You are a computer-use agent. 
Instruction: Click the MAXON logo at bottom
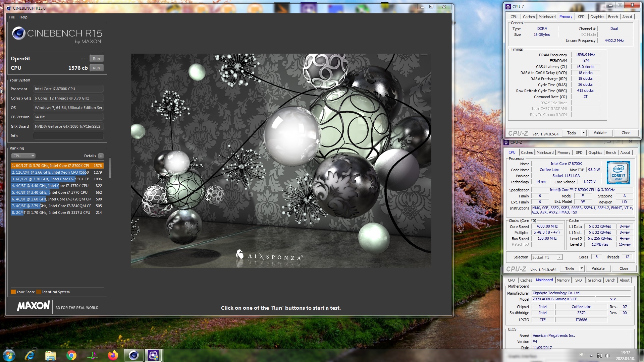click(33, 306)
